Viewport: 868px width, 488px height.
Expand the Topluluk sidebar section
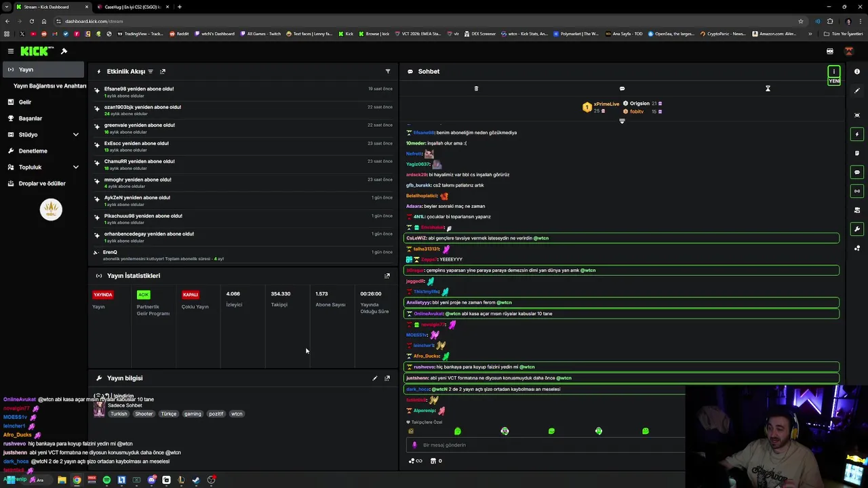pos(43,167)
